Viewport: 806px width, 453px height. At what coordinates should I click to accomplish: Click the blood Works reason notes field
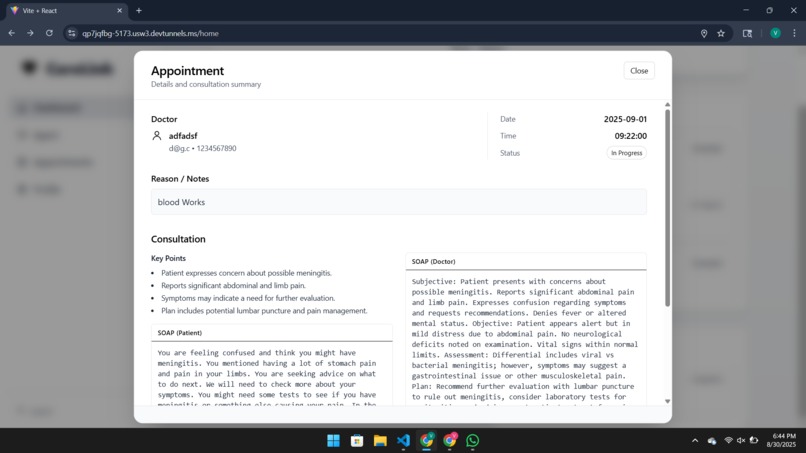(398, 202)
